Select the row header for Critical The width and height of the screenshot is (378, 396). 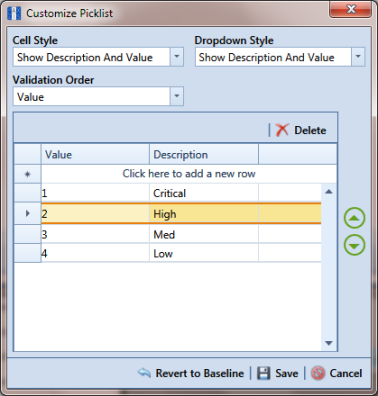[27, 193]
